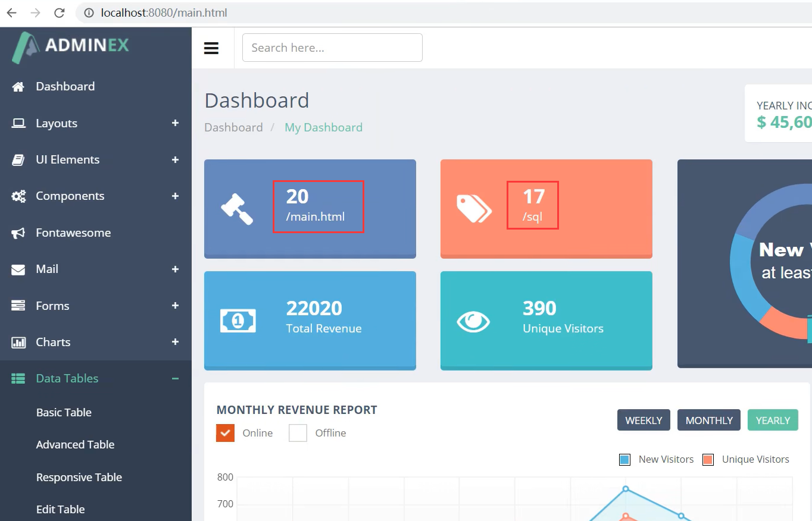This screenshot has height=521, width=812.
Task: Click the AdminEx logo
Action: tap(70, 46)
